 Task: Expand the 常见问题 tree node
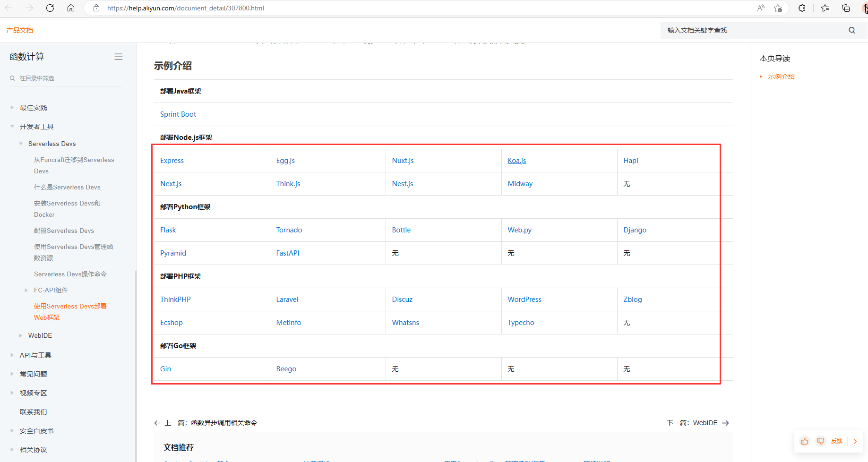[x=12, y=374]
